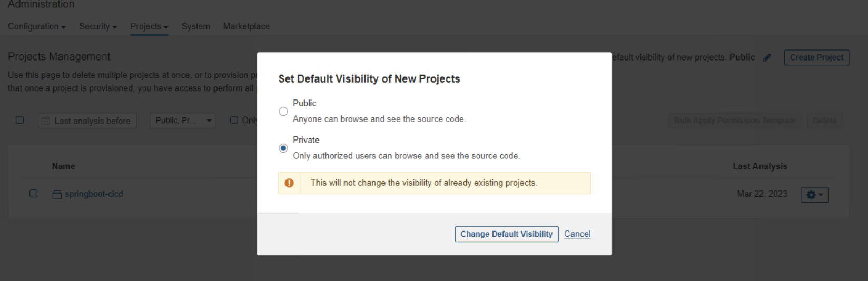868x281 pixels.
Task: Open the Projects administration menu
Action: tap(149, 26)
